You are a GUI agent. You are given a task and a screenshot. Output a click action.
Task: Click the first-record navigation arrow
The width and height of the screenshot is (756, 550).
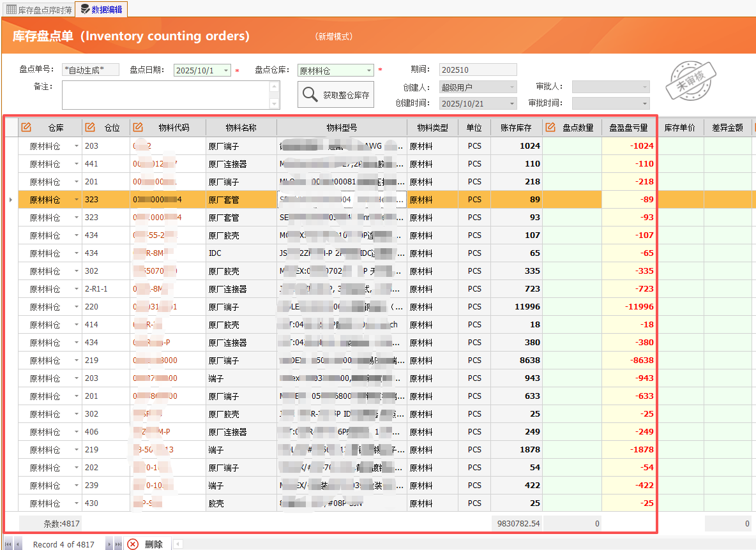tap(8, 544)
